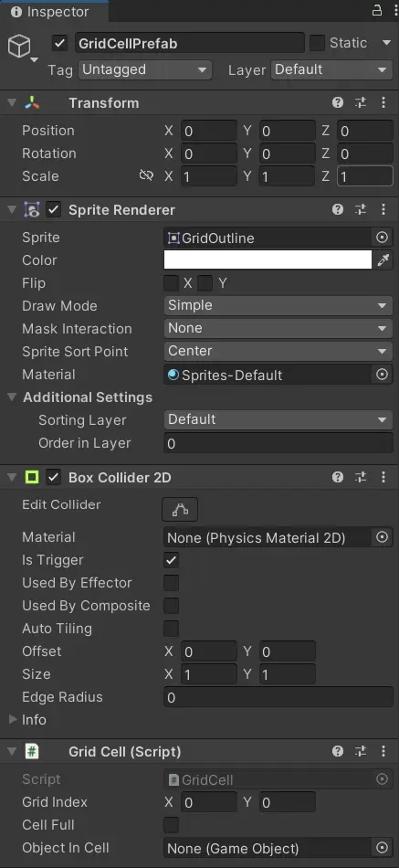Open Transform component help reference icon

pyautogui.click(x=338, y=102)
